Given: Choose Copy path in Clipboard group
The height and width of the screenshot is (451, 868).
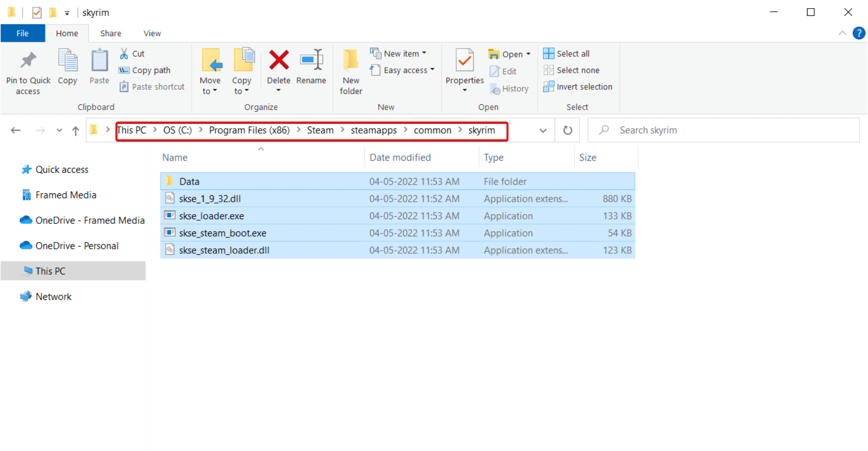Looking at the screenshot, I should (144, 70).
